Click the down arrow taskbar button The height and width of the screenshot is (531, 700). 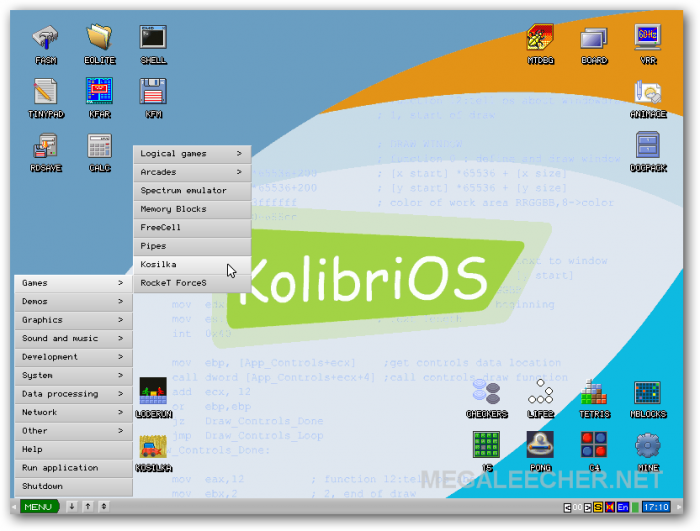(72, 506)
